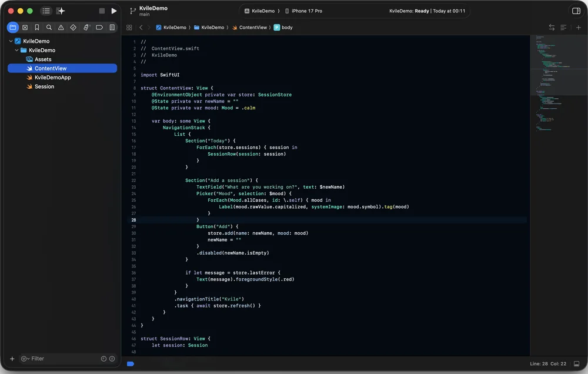Click line number 28 in gutter
Viewport: 588px width, 374px height.
point(133,220)
